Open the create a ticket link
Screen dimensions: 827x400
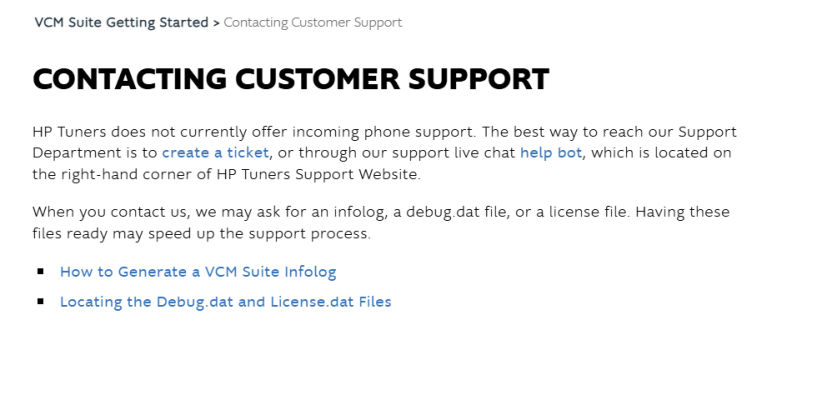(x=215, y=153)
